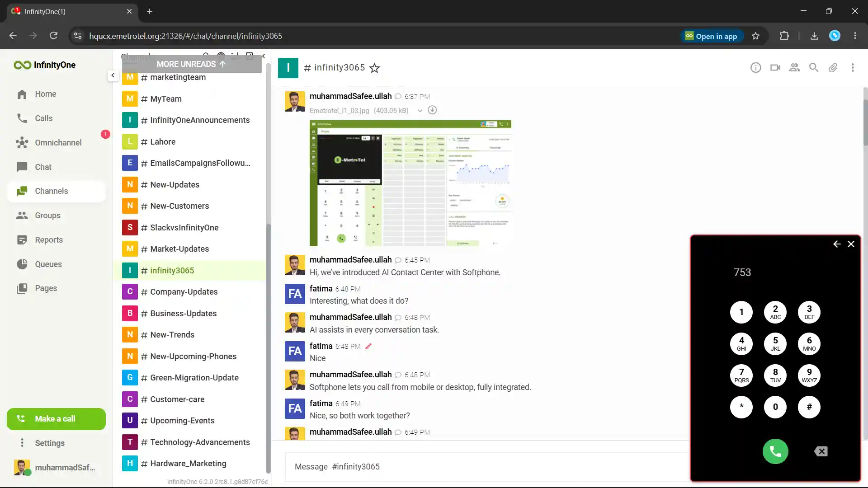Click the InfinityOne logo

pyautogui.click(x=45, y=65)
